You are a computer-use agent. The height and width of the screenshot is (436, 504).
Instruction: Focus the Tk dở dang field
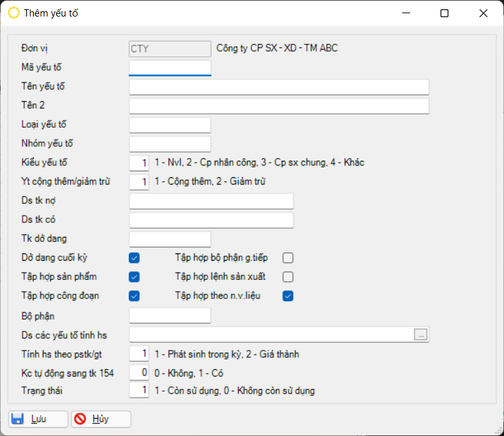pyautogui.click(x=170, y=239)
